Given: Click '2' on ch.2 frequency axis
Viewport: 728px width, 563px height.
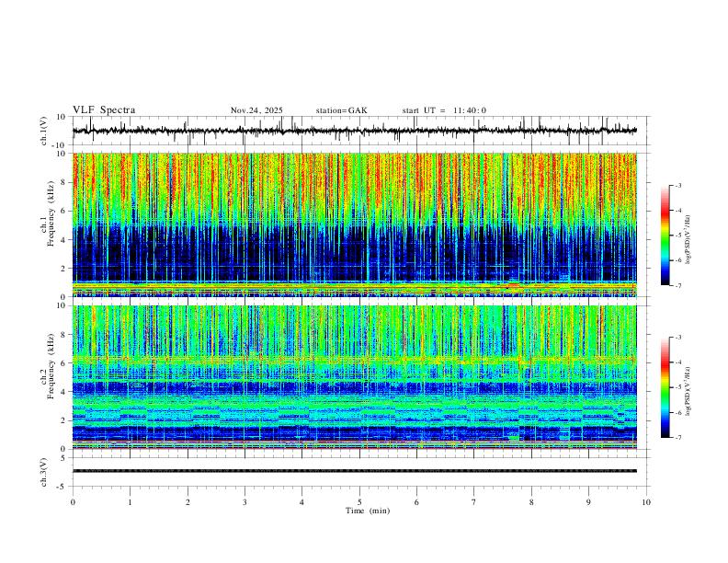Looking at the screenshot, I should click(x=63, y=420).
